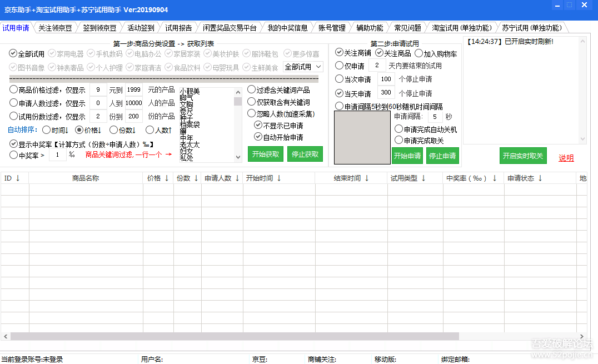Toggle 关注商品 checkbox
598x364 pixels.
[x=393, y=53]
